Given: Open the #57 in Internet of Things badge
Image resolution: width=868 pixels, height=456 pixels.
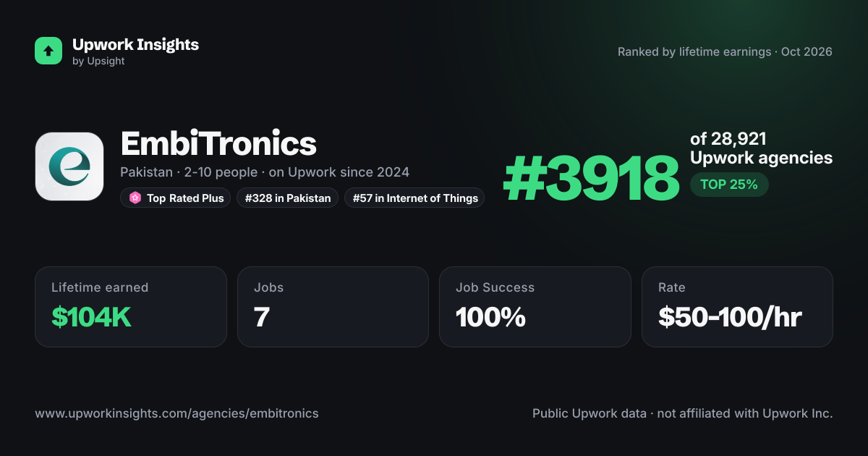Looking at the screenshot, I should pos(414,198).
